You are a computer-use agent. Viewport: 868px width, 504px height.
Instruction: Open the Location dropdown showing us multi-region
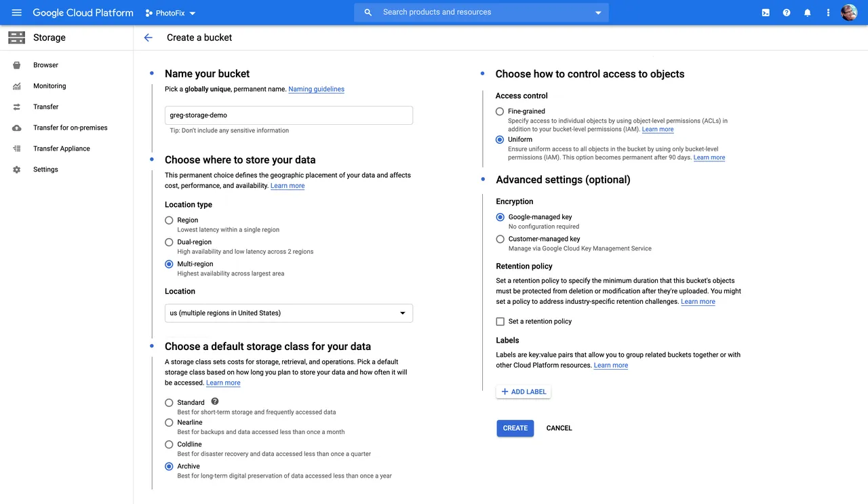[289, 313]
